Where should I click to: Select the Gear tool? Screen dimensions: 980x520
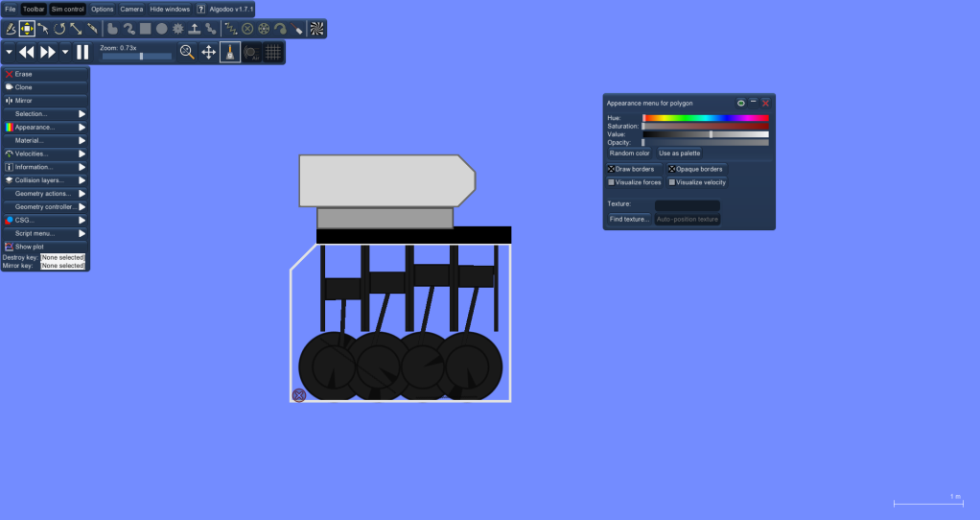pos(177,29)
